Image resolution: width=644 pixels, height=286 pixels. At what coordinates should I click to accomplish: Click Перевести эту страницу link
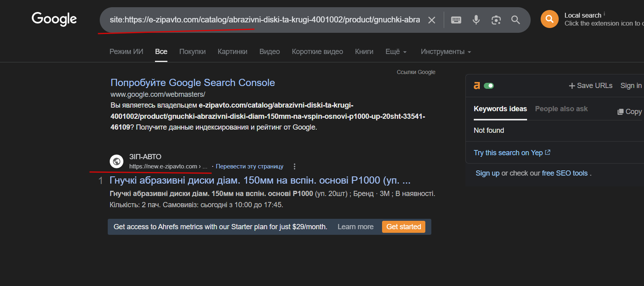[x=250, y=166]
